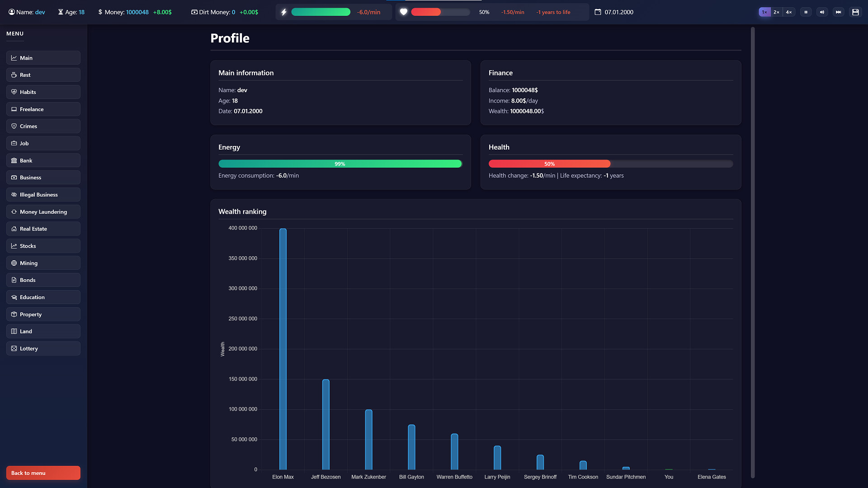The width and height of the screenshot is (868, 488).
Task: Click the Elon Max bar in chart
Action: [x=283, y=349]
